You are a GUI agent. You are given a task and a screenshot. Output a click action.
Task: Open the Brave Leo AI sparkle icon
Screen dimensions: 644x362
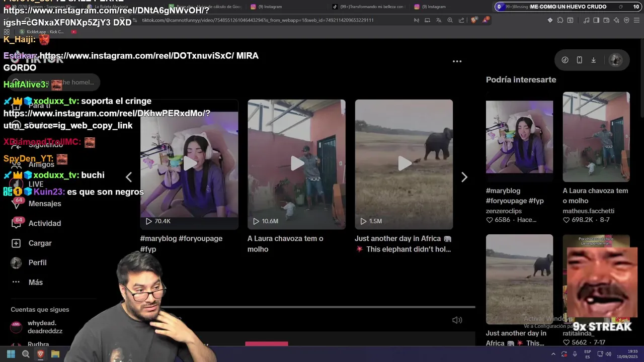click(616, 20)
